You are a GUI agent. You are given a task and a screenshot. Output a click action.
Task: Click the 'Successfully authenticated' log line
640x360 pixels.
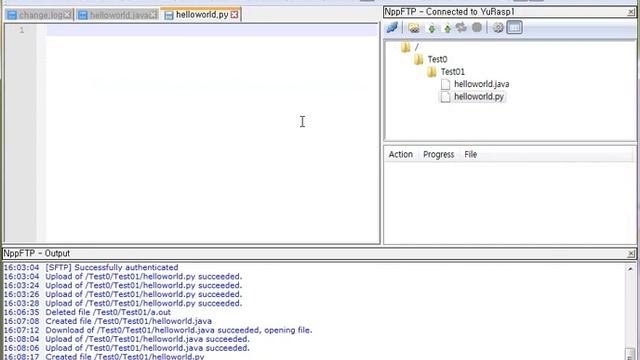(x=91, y=267)
